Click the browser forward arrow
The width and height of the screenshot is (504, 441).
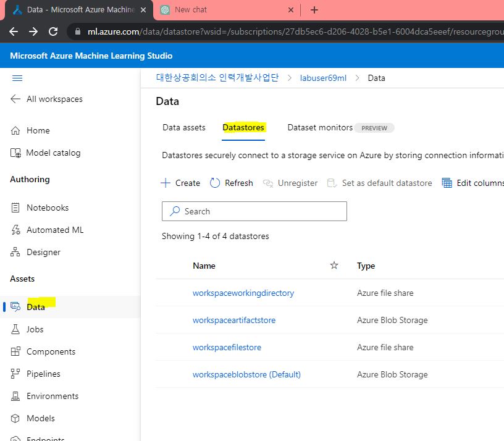point(33,31)
